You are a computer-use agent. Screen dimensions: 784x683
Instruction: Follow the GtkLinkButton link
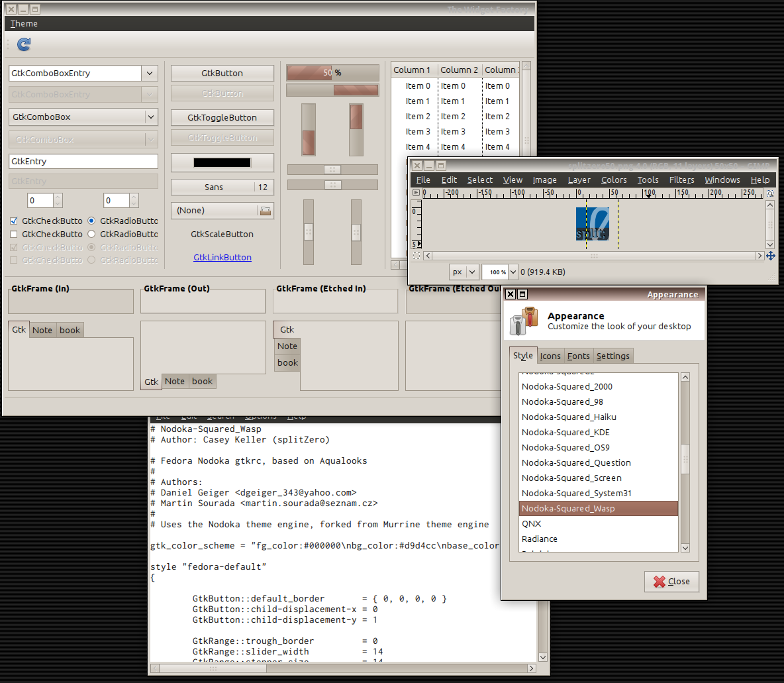[222, 257]
